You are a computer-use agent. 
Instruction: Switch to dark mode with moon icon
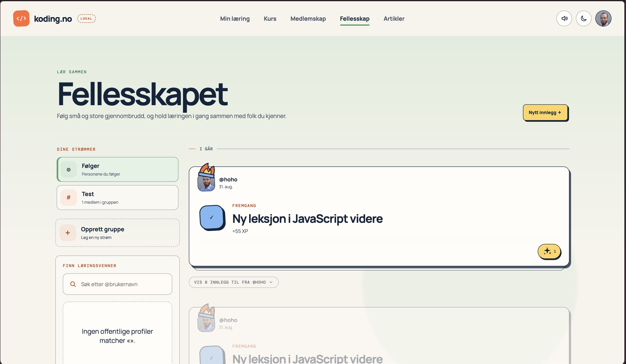(583, 18)
